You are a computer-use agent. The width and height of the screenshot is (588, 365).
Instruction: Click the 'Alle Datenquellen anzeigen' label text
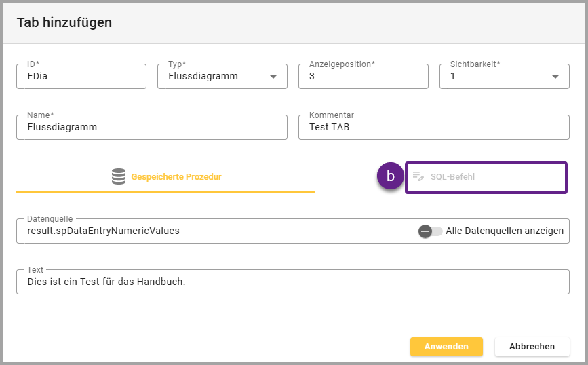(505, 231)
